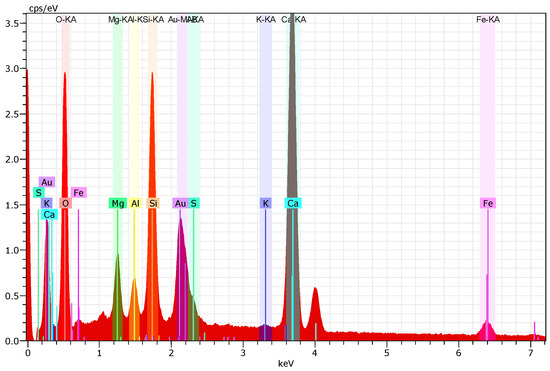This screenshot has height=371, width=550.
Task: Select the low-energy cyan Ca label
Action: click(x=49, y=214)
